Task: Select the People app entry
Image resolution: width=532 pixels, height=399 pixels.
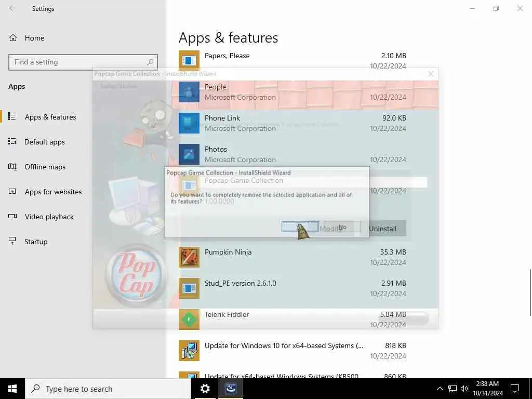Action: (292, 92)
